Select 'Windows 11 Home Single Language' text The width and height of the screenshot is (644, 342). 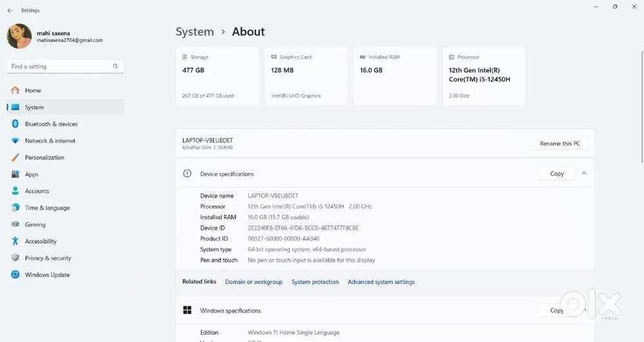pyautogui.click(x=294, y=332)
